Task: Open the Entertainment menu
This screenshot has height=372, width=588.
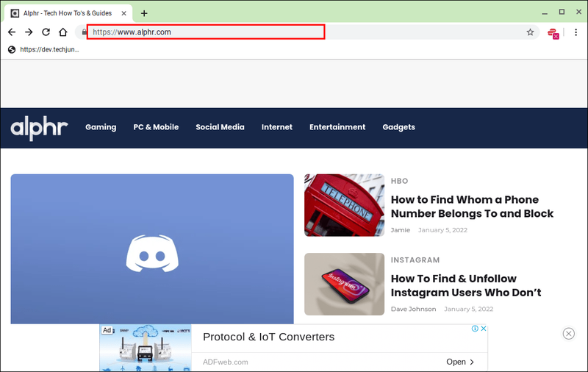Action: [337, 127]
